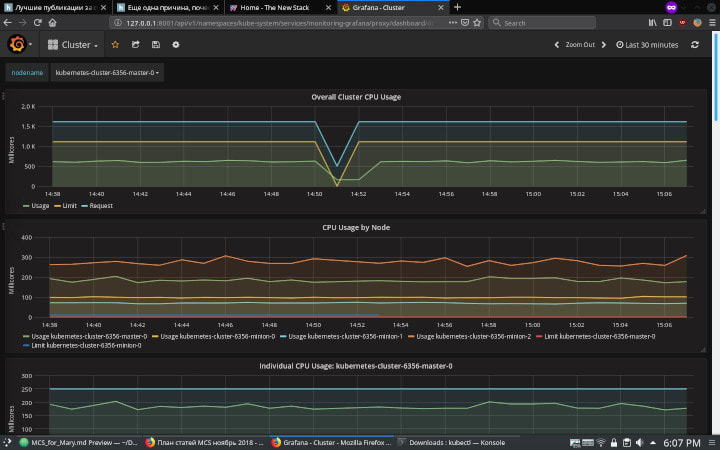Shift time range backward with left arrow

coord(557,44)
